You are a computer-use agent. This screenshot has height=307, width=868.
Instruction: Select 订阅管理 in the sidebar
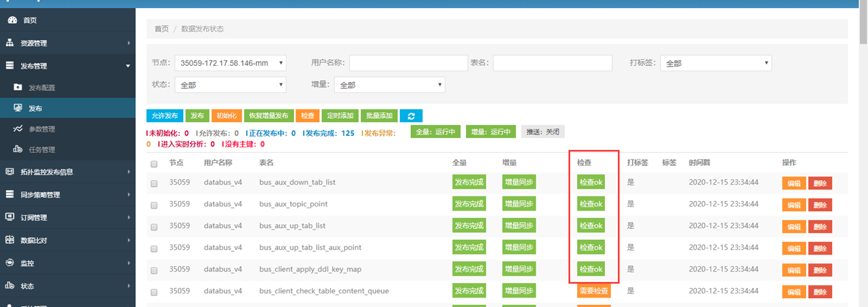click(x=33, y=218)
